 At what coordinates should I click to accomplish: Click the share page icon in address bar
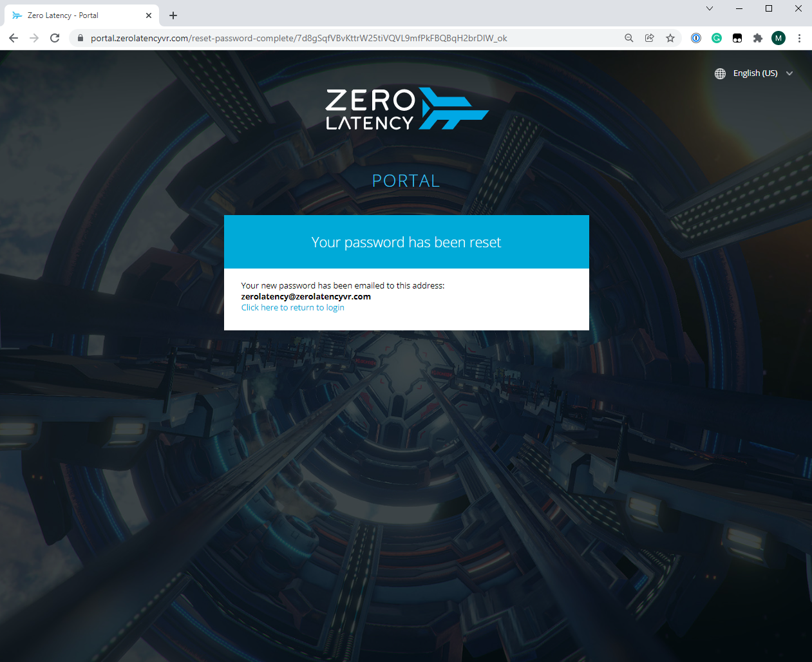click(x=650, y=38)
